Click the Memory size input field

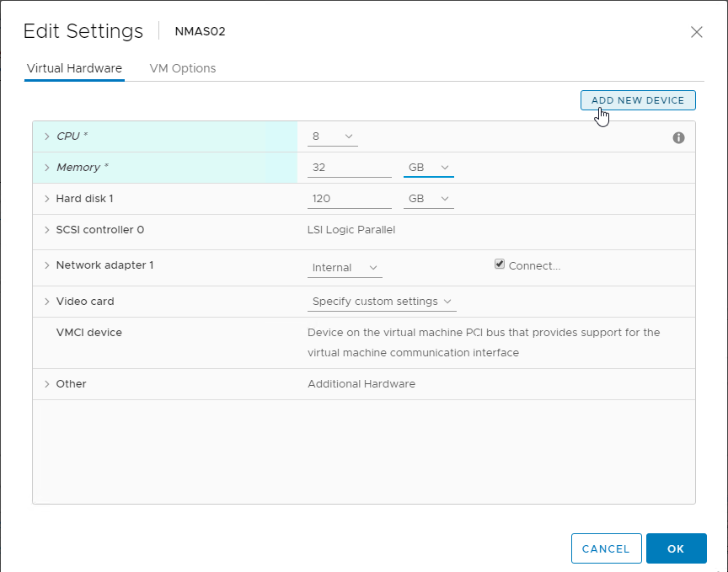[x=349, y=168]
